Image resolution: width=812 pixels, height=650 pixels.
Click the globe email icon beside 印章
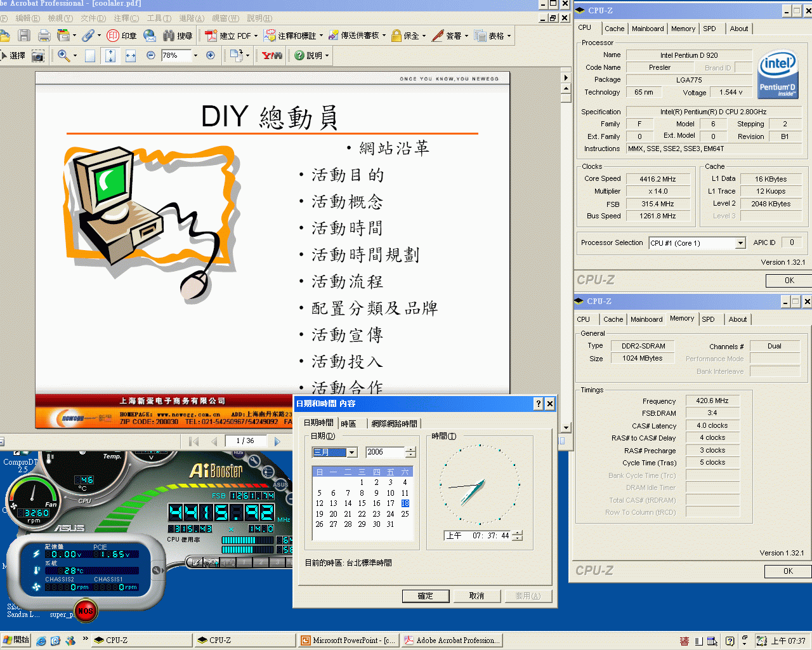point(150,36)
